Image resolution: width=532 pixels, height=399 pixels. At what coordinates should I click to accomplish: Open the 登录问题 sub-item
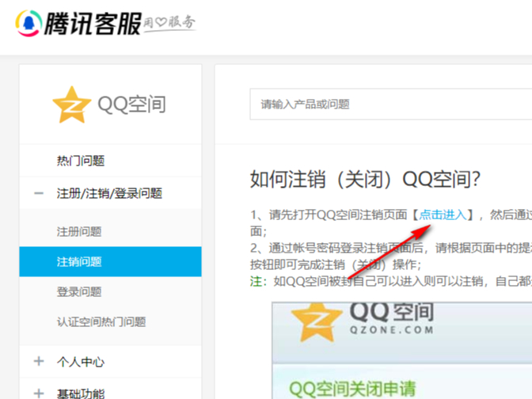[x=79, y=291]
